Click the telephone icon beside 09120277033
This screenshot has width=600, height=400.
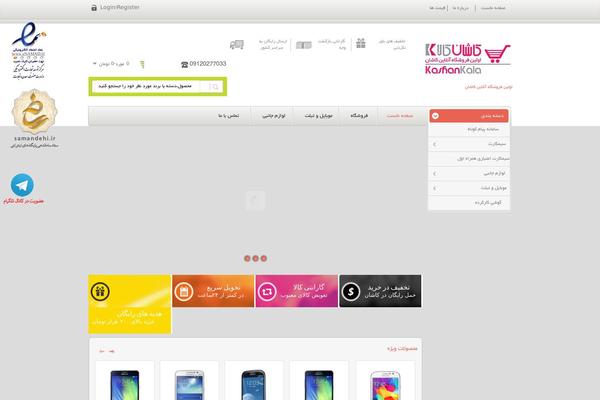coord(184,65)
